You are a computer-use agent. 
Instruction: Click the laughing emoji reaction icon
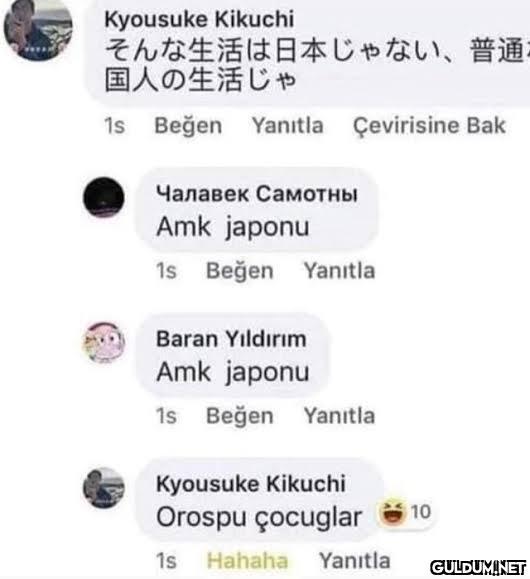tap(392, 512)
